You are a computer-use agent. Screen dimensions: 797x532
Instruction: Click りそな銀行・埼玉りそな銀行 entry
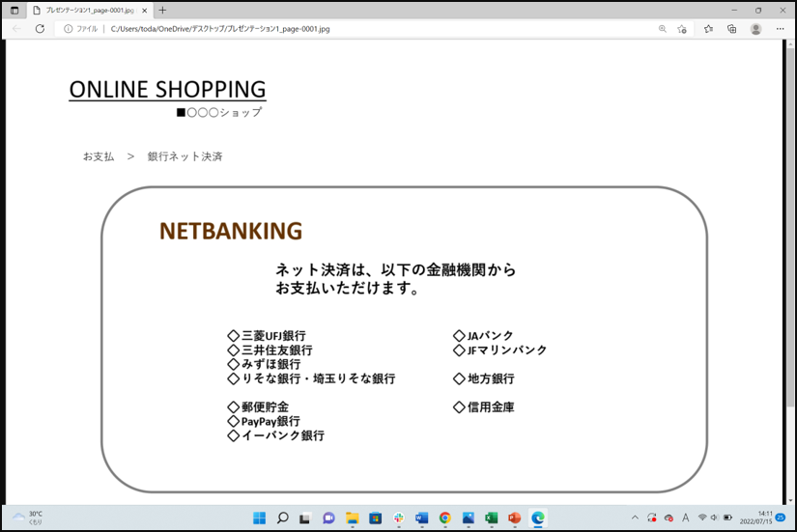click(312, 378)
